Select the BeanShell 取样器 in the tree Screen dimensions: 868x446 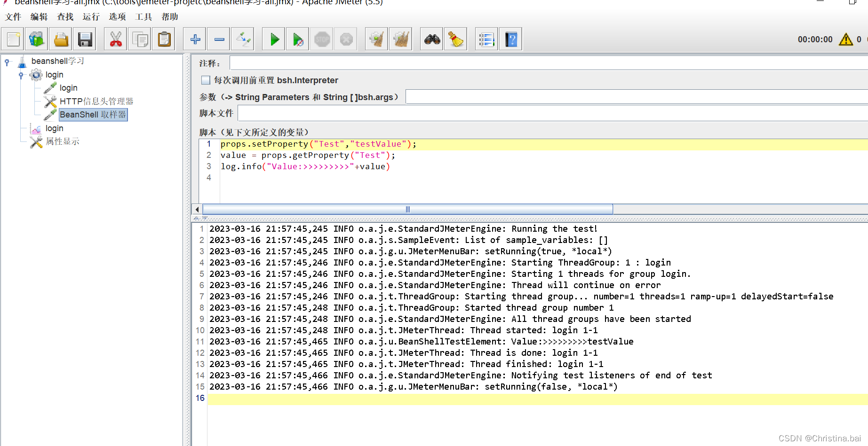click(93, 114)
